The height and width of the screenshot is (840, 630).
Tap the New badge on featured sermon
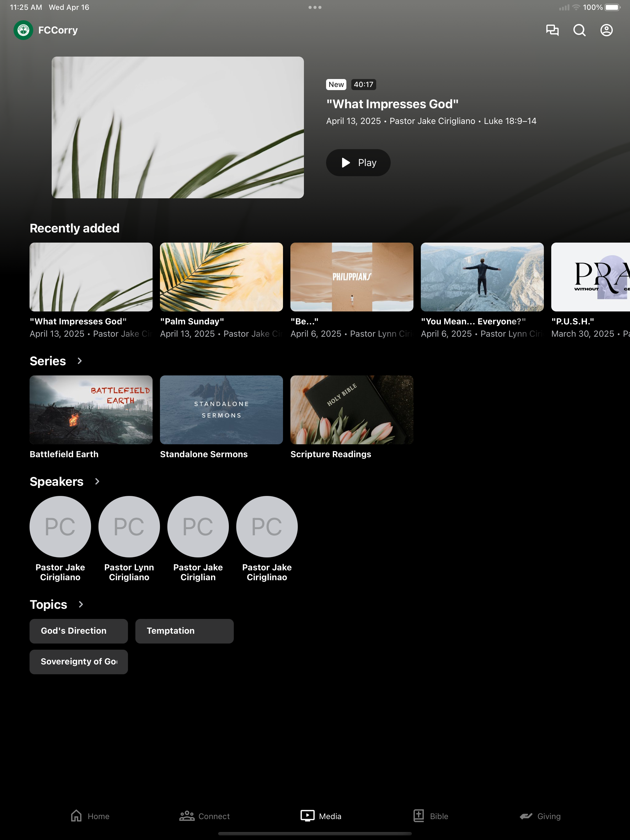(336, 84)
